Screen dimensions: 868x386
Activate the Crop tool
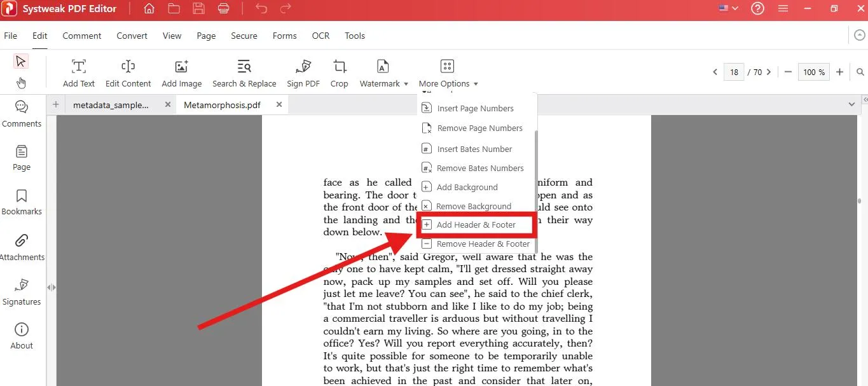pos(340,73)
